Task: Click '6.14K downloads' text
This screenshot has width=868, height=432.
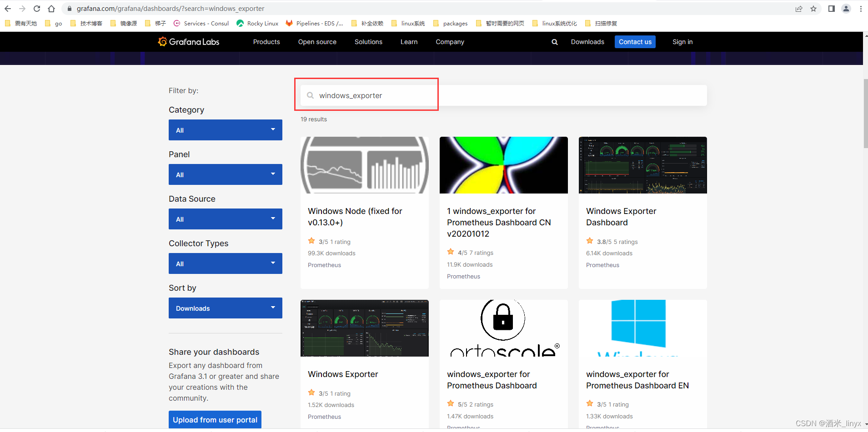Action: (x=609, y=253)
